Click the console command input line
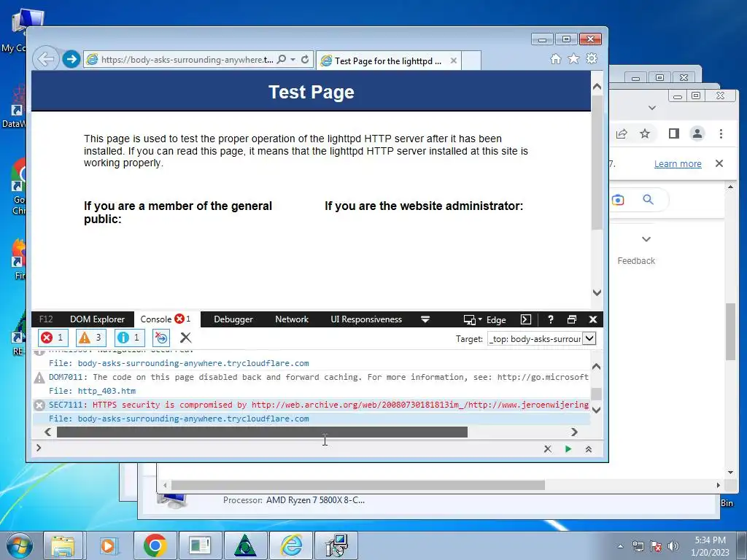 click(290, 448)
